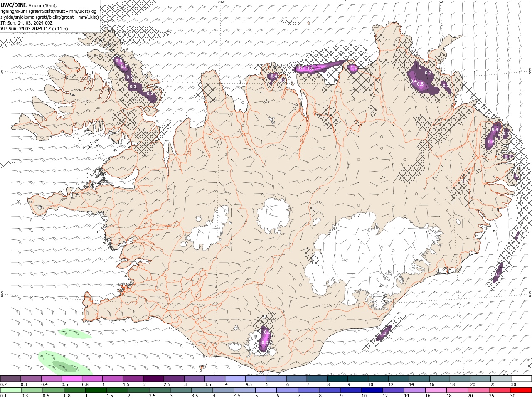
Task: Click the 0.4 snow value on the northern peninsula
Action: (x=273, y=76)
